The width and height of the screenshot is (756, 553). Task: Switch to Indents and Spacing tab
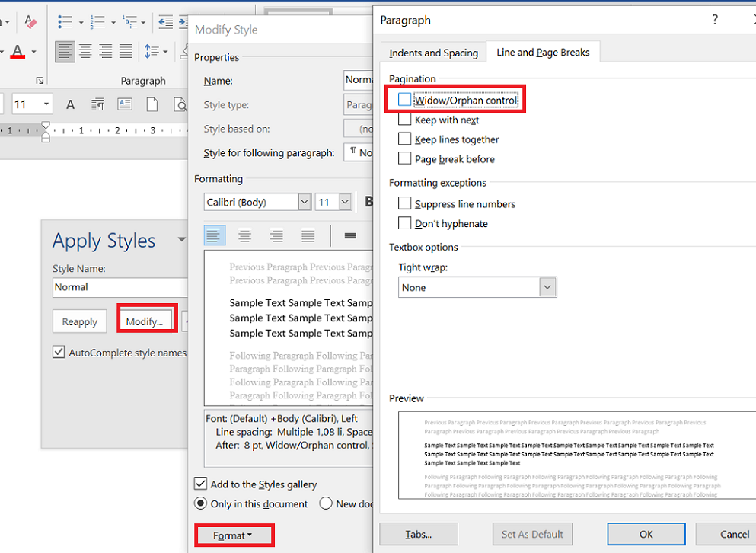[433, 53]
